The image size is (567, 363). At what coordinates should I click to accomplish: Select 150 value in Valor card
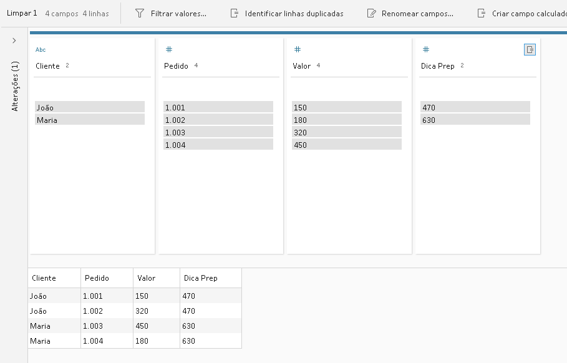point(347,107)
